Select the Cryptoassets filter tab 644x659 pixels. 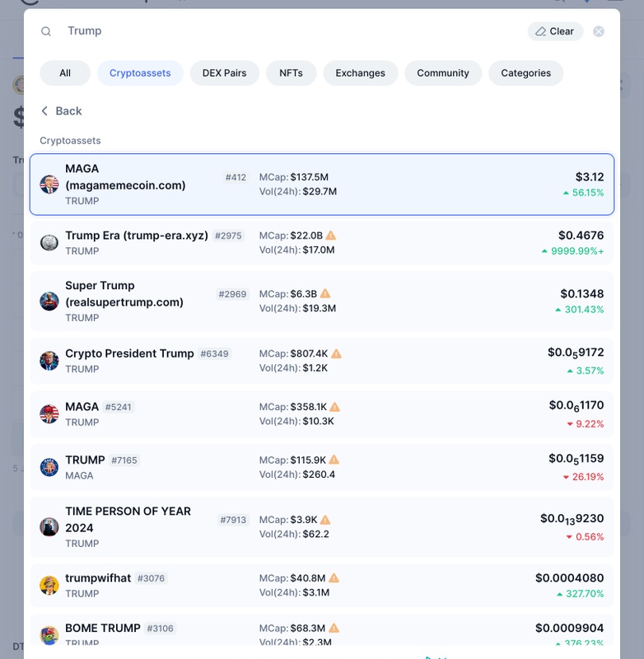(140, 73)
